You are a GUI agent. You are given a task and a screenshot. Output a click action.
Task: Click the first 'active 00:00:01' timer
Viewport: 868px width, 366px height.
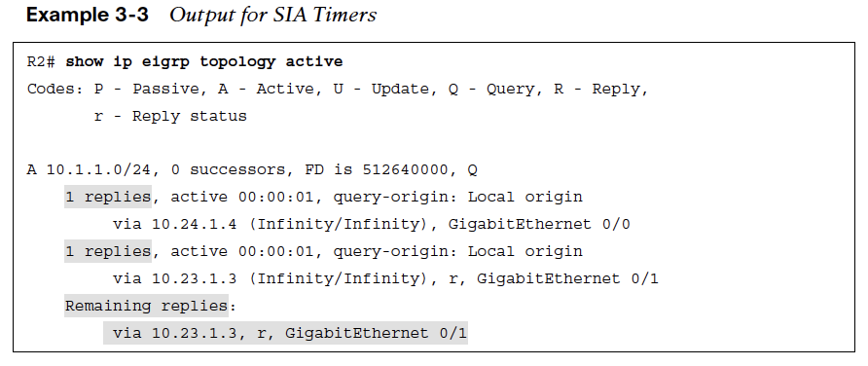coord(243,198)
